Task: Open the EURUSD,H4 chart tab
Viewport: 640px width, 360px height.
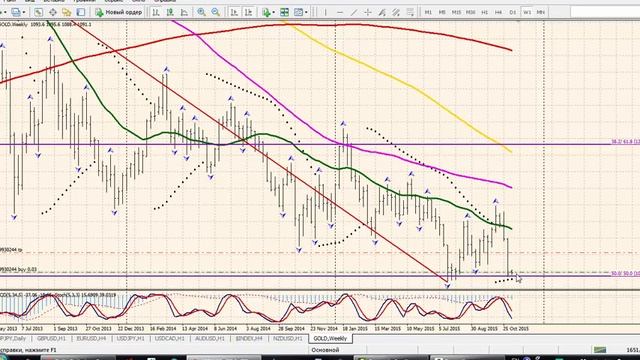Action: pyautogui.click(x=91, y=338)
